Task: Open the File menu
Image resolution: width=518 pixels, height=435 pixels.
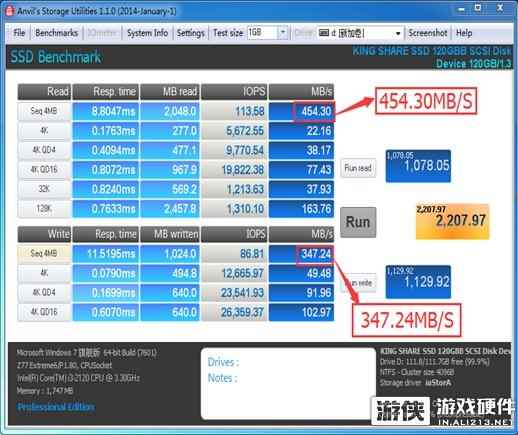Action: (x=19, y=33)
